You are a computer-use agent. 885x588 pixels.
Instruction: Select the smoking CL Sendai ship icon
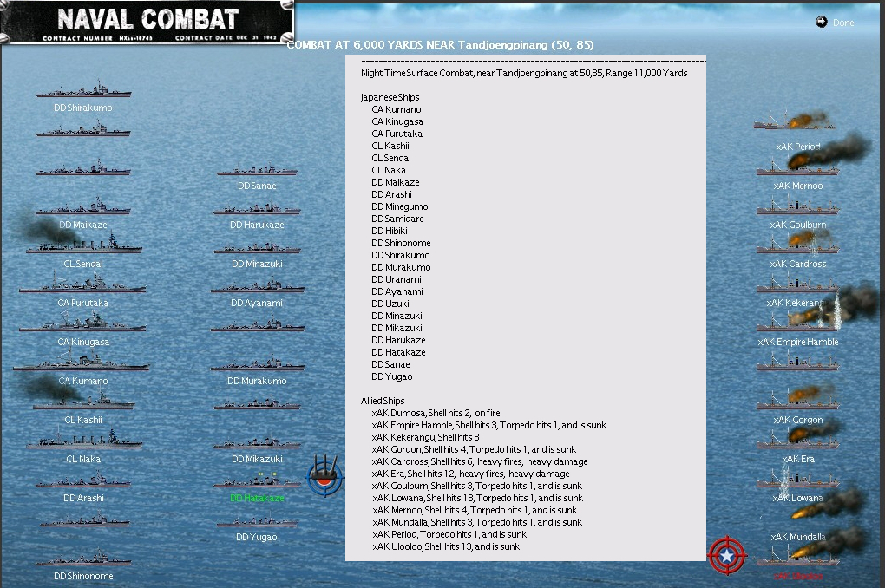tap(83, 244)
